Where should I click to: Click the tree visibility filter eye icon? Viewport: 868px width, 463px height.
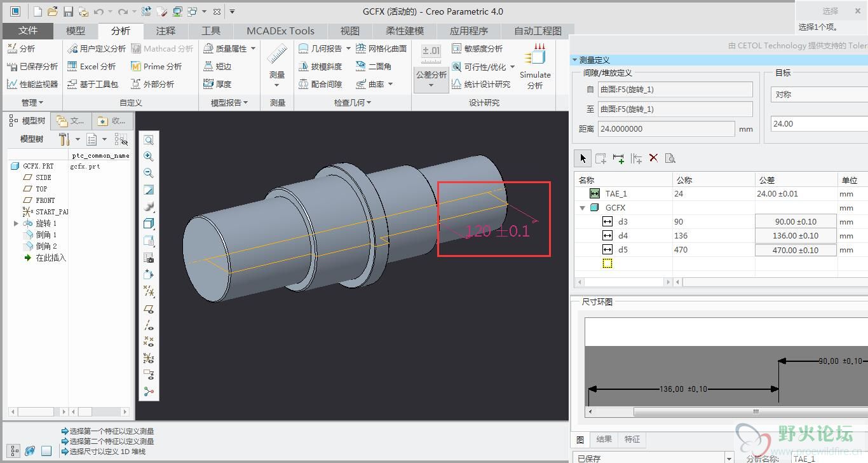(x=121, y=139)
